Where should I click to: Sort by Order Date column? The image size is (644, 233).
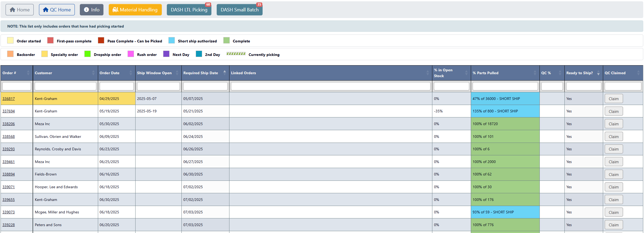pos(116,73)
